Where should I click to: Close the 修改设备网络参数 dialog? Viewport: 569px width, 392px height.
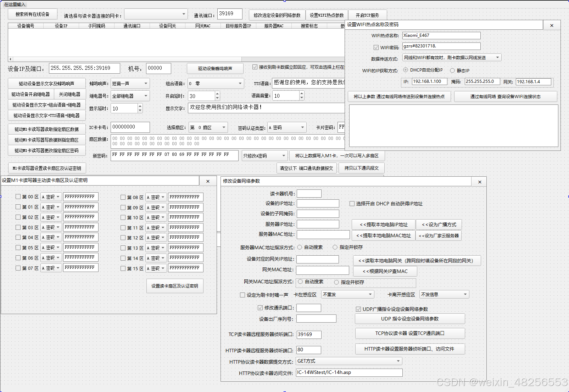point(480,182)
